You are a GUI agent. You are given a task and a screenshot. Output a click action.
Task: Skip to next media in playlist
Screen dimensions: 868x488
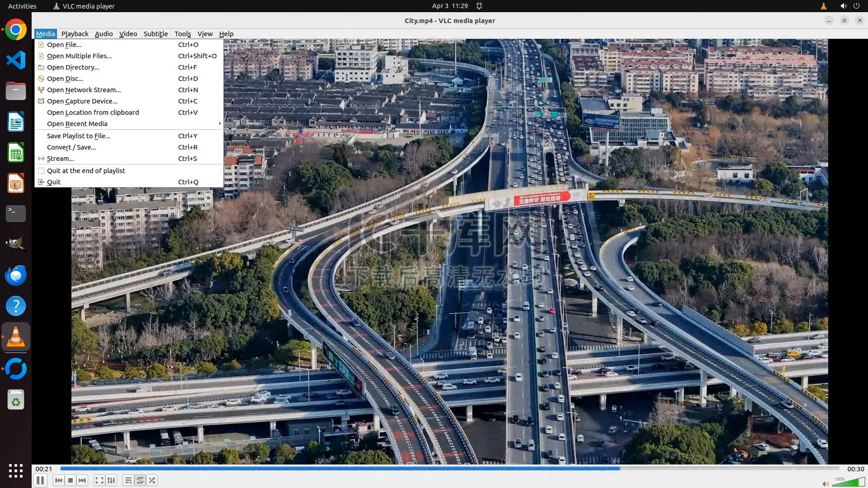(x=82, y=480)
